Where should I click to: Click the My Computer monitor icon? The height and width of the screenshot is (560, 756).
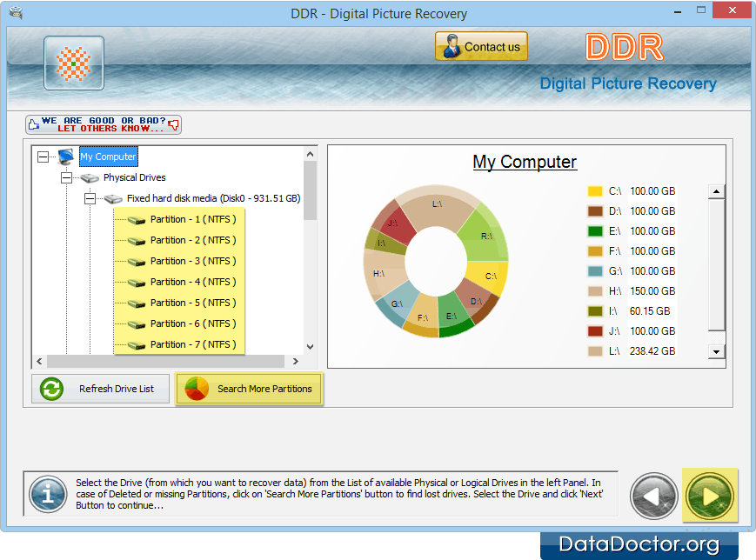[66, 157]
